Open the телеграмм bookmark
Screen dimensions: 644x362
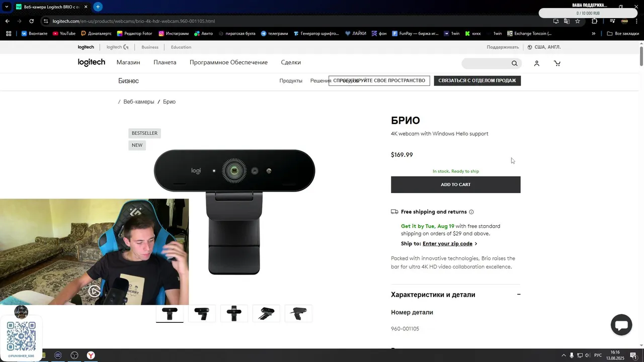pos(274,34)
